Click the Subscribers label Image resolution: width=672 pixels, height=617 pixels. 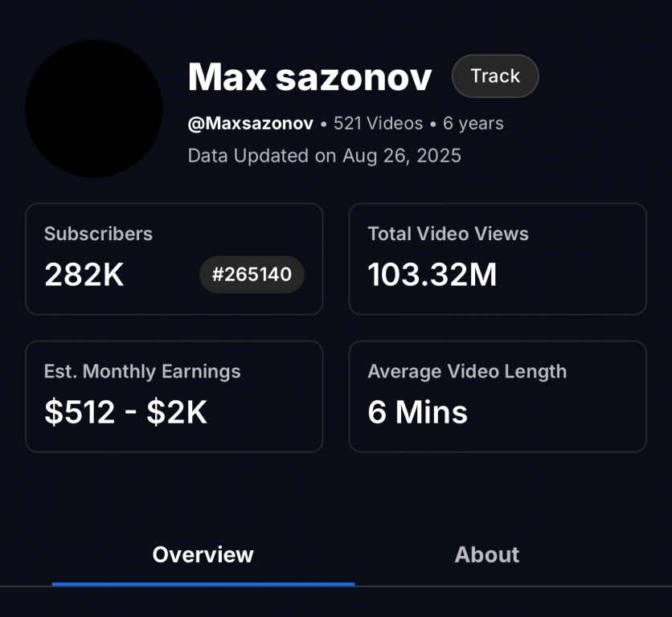(x=98, y=234)
